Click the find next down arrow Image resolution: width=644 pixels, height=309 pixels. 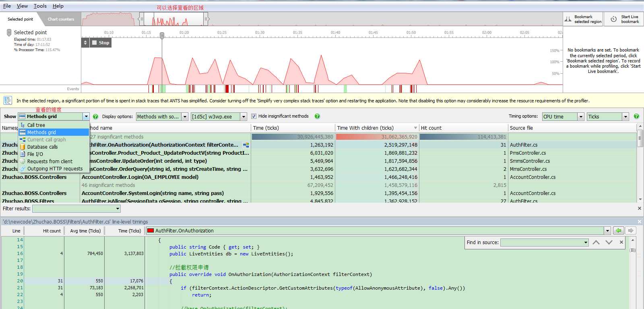609,242
